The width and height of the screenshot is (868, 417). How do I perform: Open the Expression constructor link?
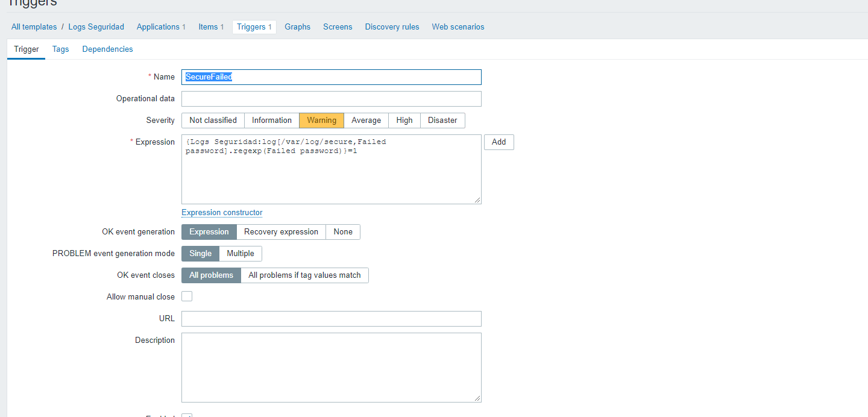pos(222,212)
